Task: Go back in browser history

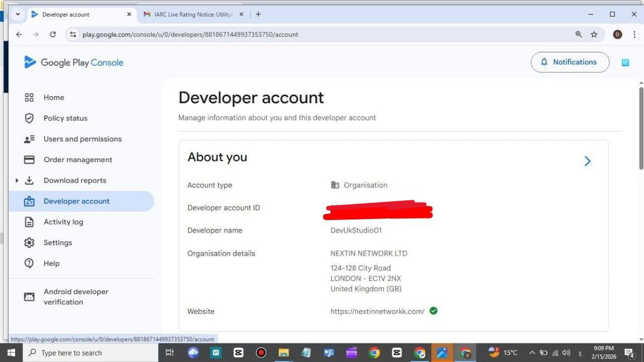Action: coord(19,35)
